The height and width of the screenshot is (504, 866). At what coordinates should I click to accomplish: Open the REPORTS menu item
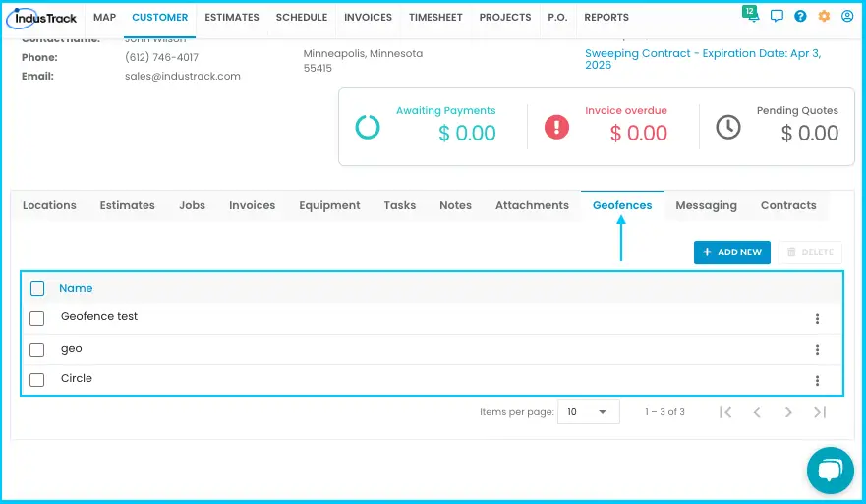606,17
